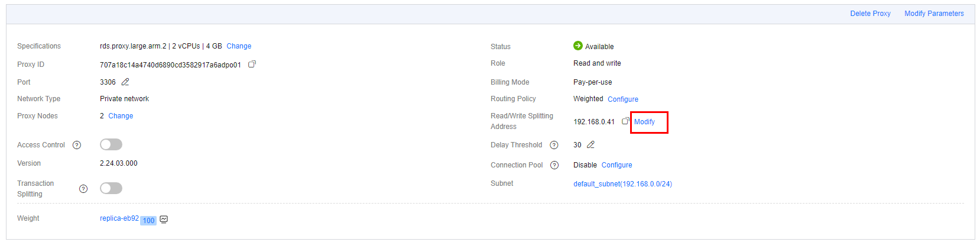Modify the read/write splitting address
Viewport: 980px width, 245px height.
tap(644, 122)
